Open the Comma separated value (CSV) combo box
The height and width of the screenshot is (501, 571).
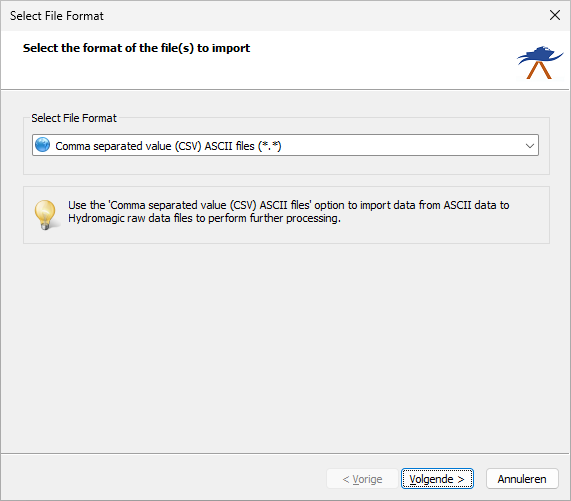[285, 145]
